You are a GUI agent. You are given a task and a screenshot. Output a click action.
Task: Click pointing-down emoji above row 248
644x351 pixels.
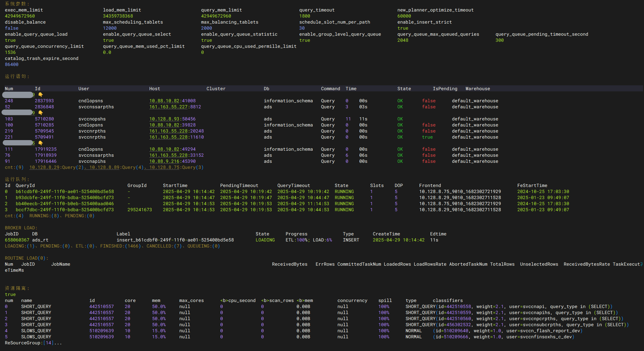(41, 95)
